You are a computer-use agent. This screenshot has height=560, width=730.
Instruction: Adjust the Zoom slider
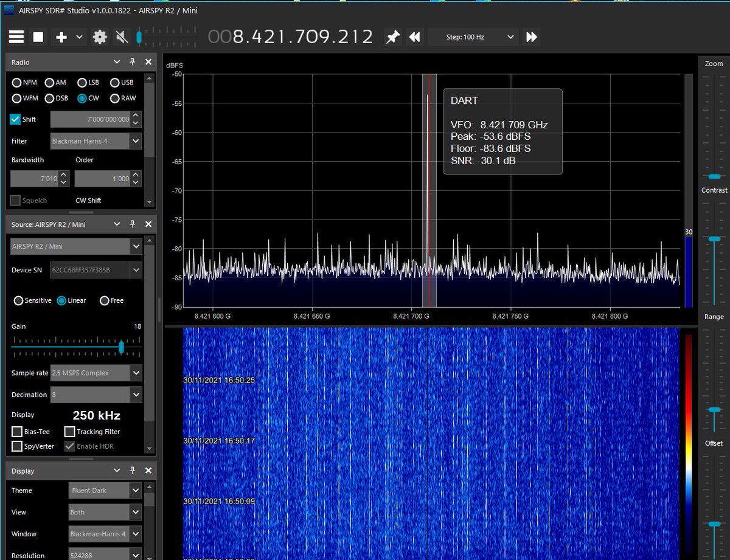point(714,176)
